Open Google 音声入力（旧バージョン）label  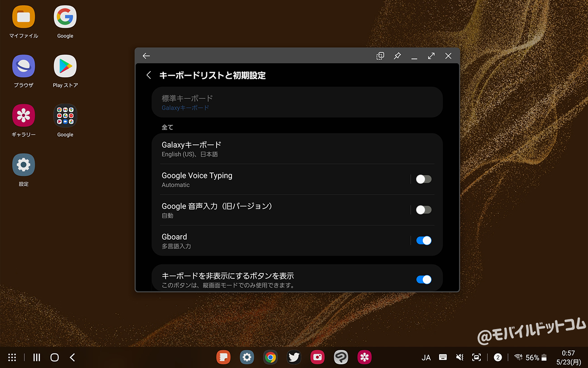click(x=217, y=206)
